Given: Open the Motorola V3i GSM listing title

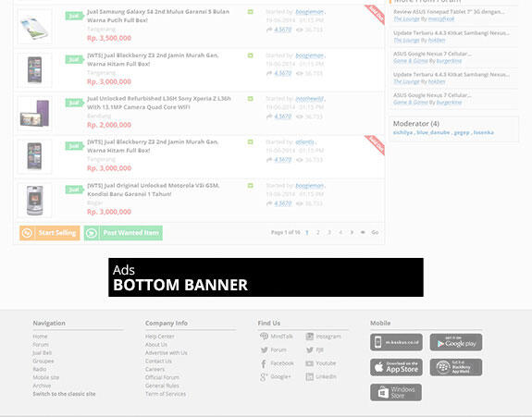Looking at the screenshot, I should [x=154, y=190].
